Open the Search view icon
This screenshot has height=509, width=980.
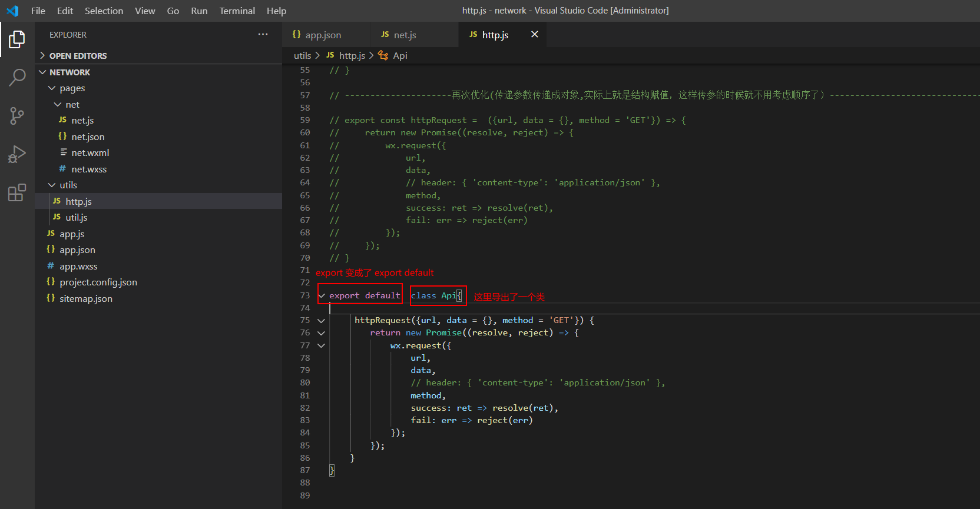pos(17,77)
